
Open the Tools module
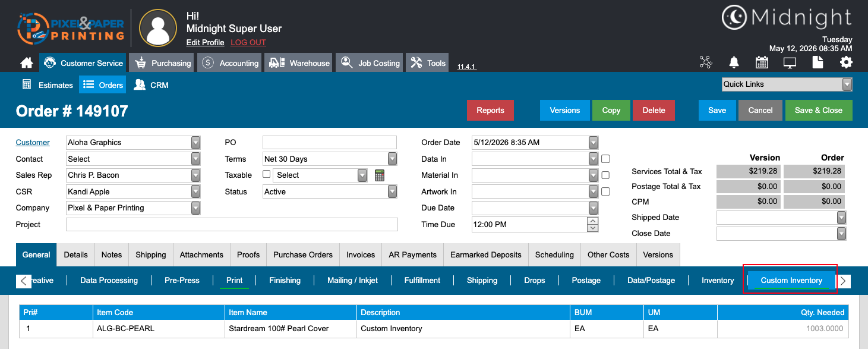tap(428, 63)
